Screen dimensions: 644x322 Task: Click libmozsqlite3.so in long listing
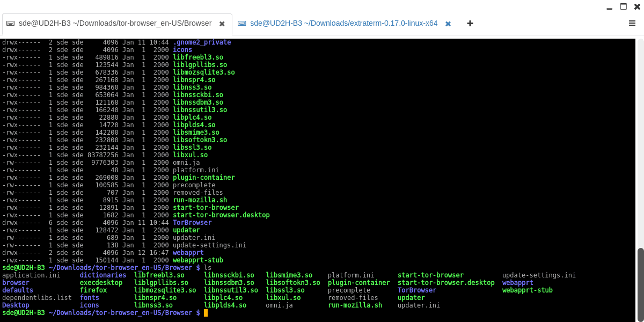pos(204,72)
